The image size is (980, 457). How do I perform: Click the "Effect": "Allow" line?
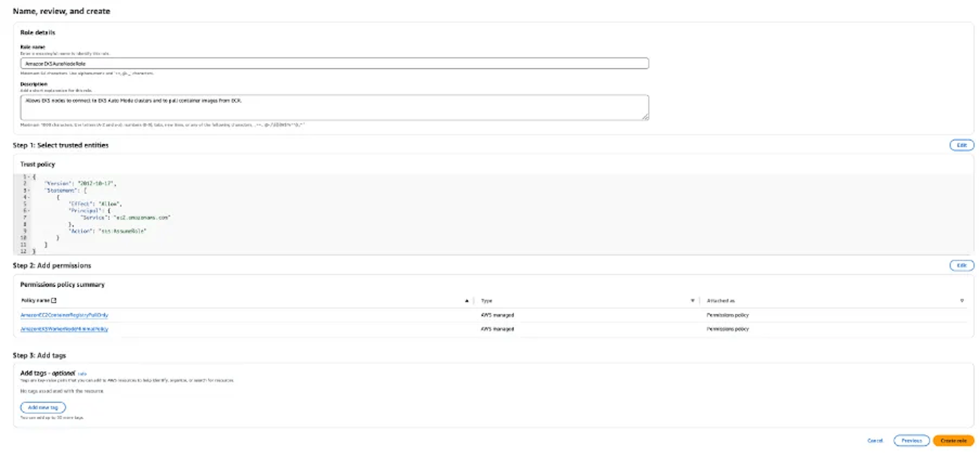pos(95,204)
